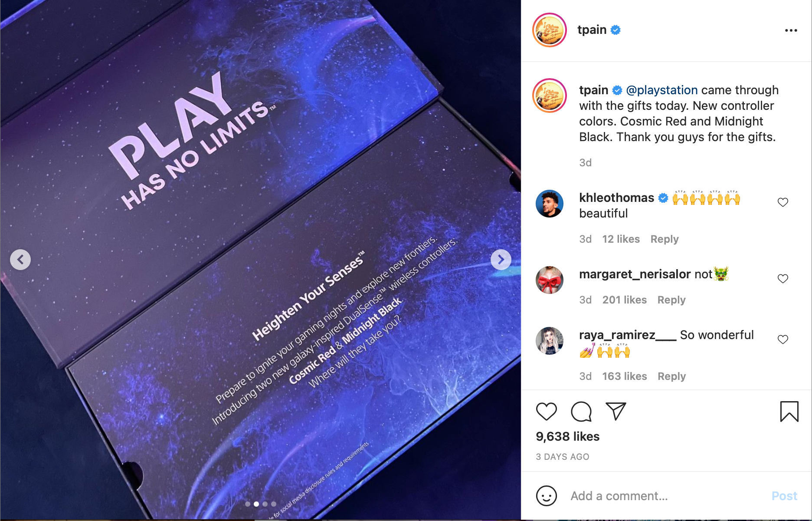Reply to khleothomas's comment

(x=664, y=239)
